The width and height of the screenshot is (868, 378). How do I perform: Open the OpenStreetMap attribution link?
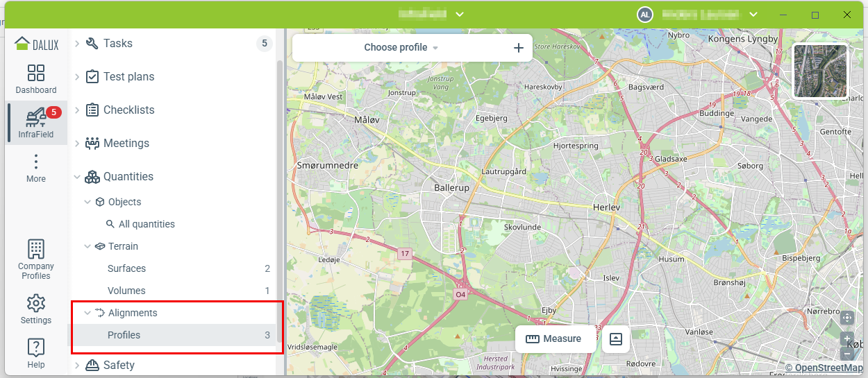point(828,368)
